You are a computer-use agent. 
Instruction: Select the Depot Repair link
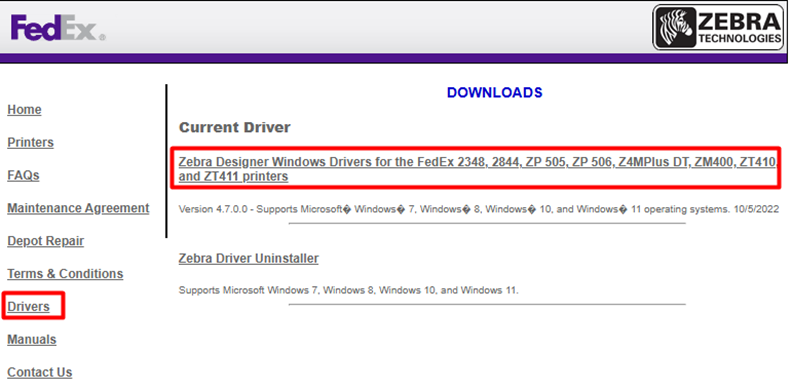pos(45,241)
